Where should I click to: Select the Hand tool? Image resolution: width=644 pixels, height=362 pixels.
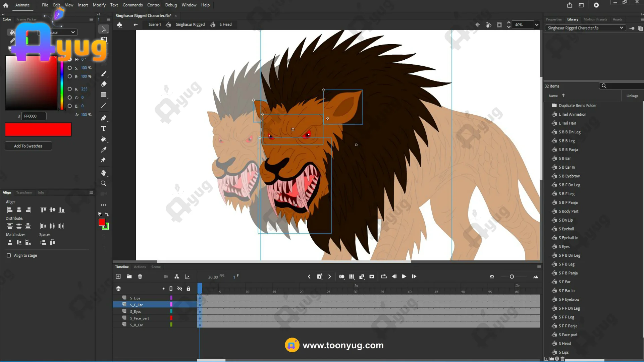point(104,173)
